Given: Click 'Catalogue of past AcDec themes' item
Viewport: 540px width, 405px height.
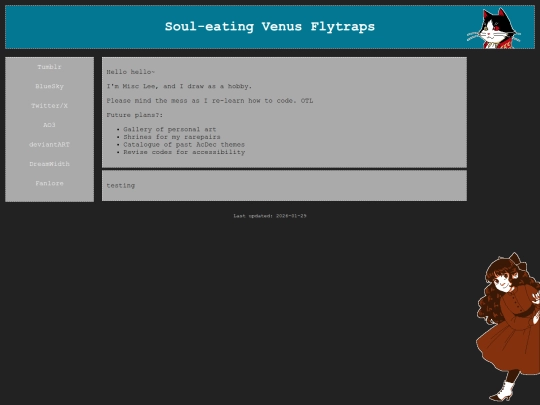Looking at the screenshot, I should pos(184,145).
